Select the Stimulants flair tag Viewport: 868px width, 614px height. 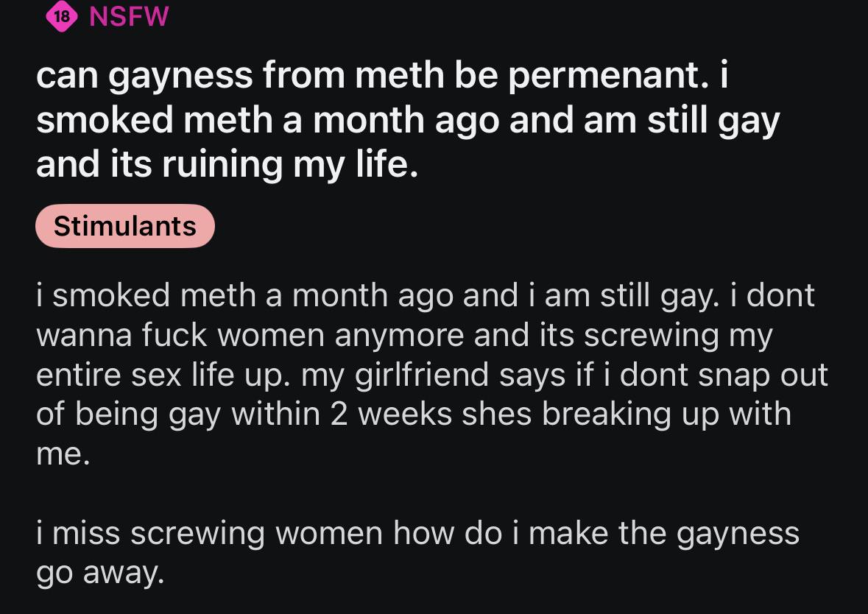tap(125, 226)
